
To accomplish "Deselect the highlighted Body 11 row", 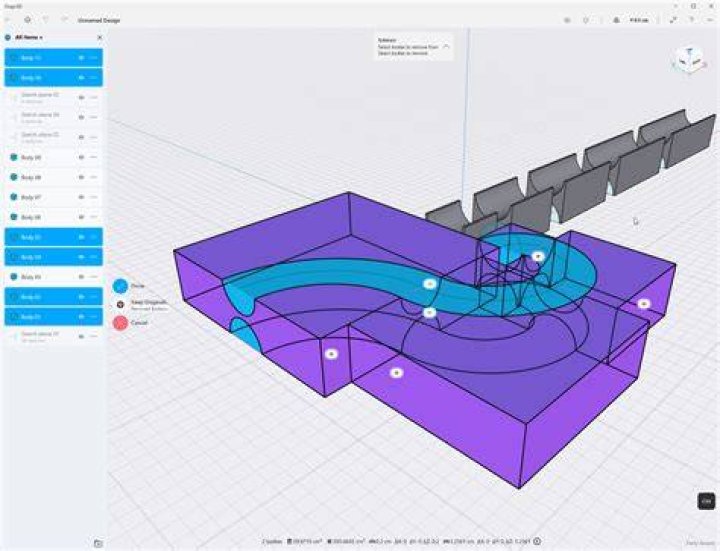I will (x=54, y=58).
